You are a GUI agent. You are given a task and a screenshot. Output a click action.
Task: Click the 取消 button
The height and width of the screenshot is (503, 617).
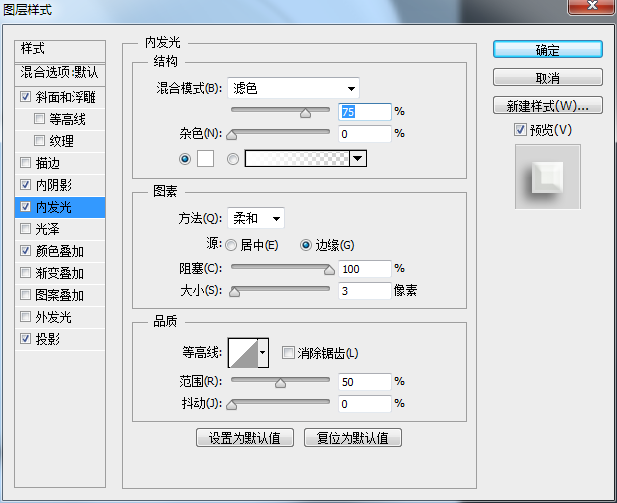click(548, 78)
